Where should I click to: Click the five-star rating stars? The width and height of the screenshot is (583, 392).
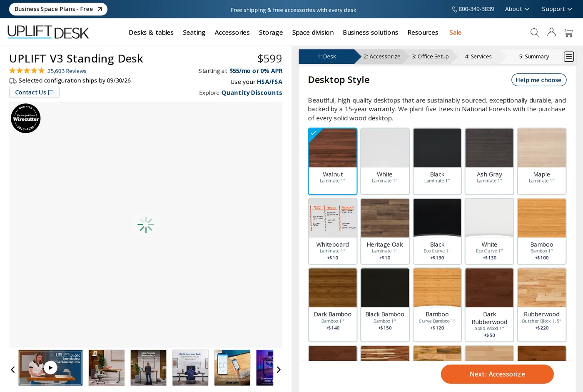[x=27, y=71]
